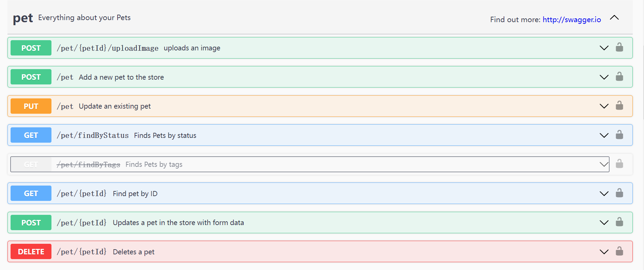Expand Update an existing pet chevron
644x270 pixels.
click(x=604, y=106)
